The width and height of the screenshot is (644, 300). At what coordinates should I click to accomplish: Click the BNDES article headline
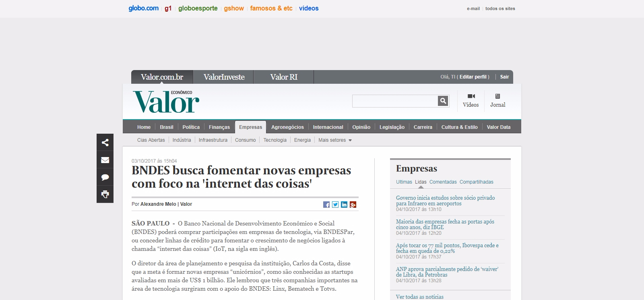point(241,177)
